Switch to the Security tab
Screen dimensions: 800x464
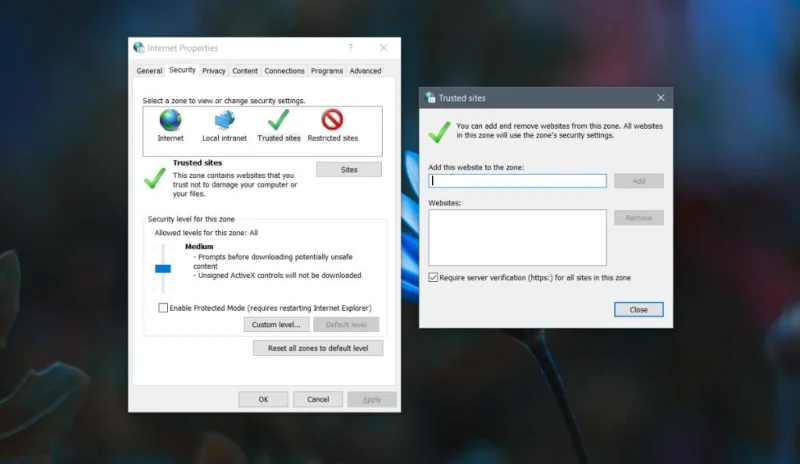(182, 70)
